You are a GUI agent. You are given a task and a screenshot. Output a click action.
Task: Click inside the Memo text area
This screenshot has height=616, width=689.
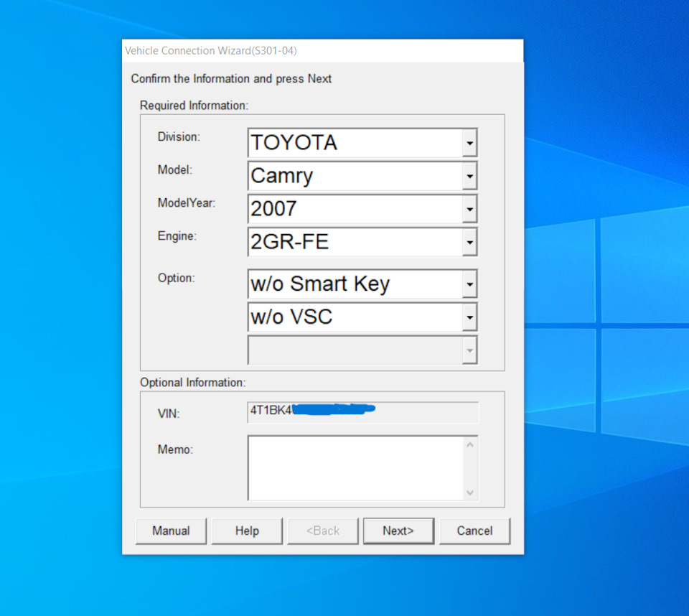click(356, 468)
